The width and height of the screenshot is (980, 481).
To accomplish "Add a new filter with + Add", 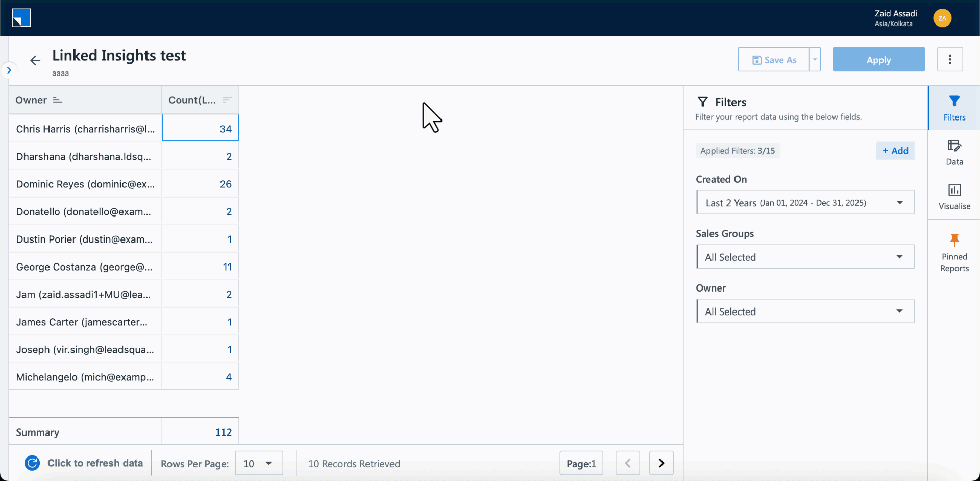I will coord(895,151).
